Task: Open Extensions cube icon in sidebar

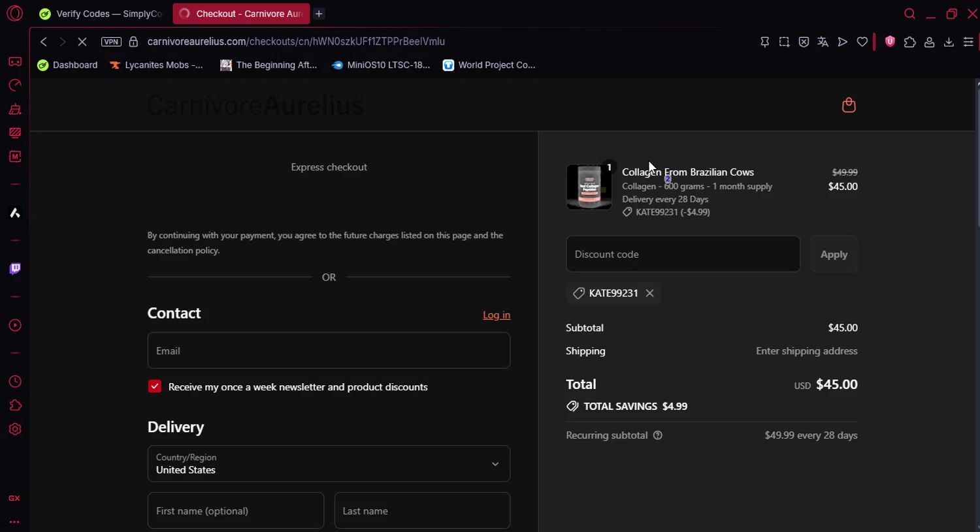Action: coord(15,405)
